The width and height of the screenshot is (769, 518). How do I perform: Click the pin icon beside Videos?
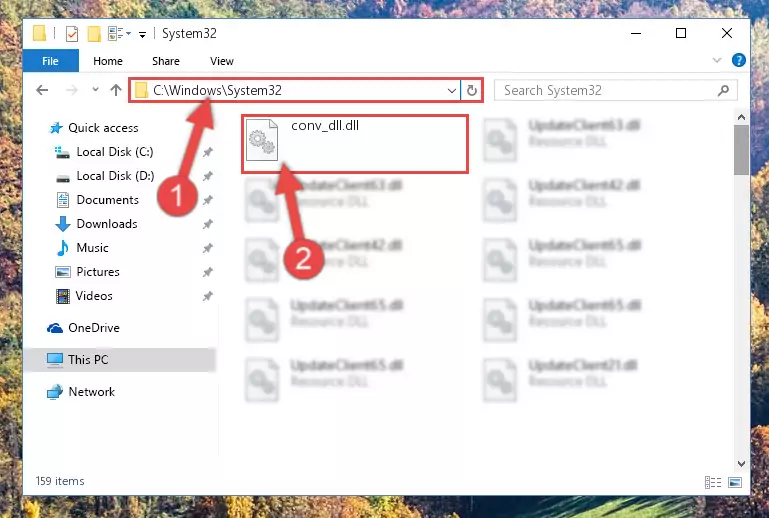(x=208, y=296)
